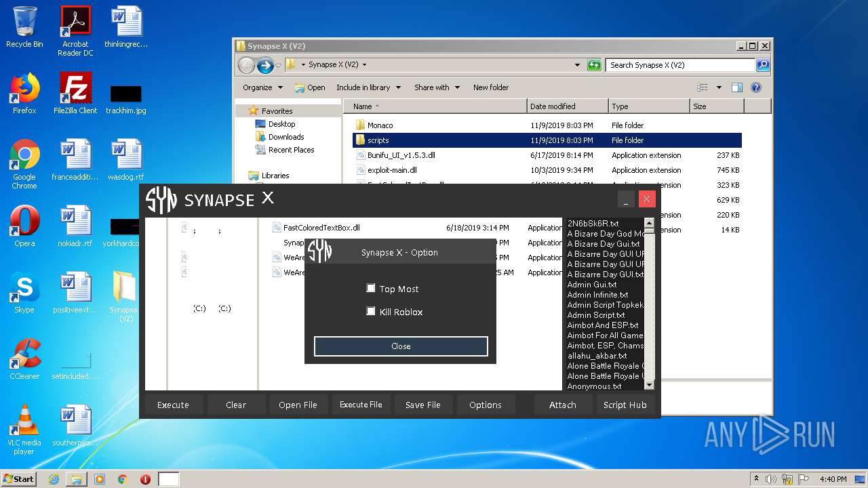This screenshot has height=488, width=868.
Task: Open Recycle Bin desktop icon
Action: point(24,27)
